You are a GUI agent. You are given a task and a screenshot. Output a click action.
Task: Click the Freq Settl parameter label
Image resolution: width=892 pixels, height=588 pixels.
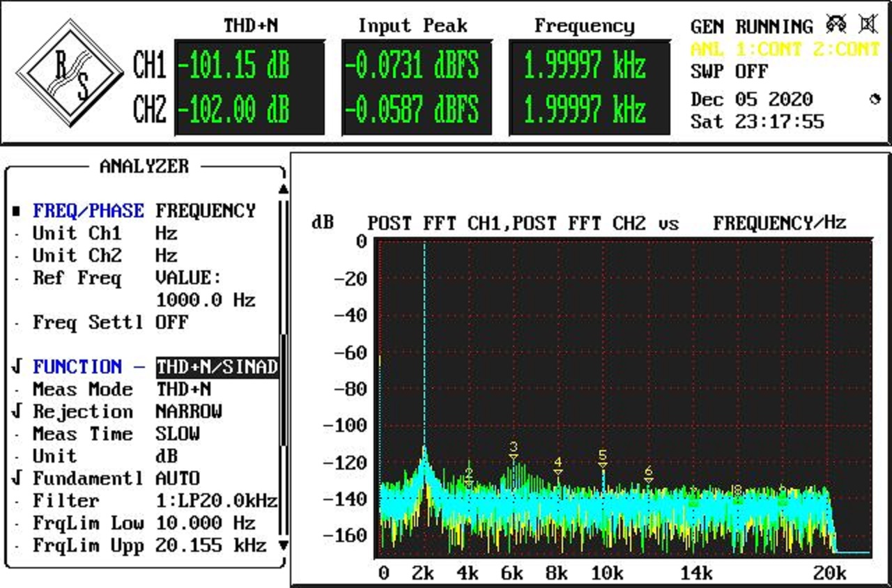pos(89,323)
